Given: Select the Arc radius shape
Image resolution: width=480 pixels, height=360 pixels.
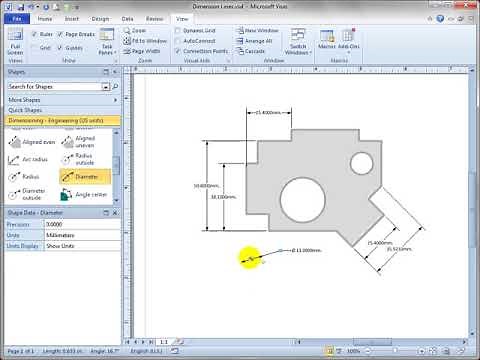Looking at the screenshot, I should (28, 160).
